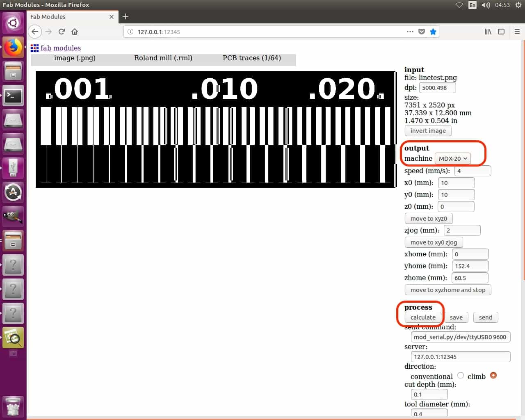Open the Firefox hamburger menu

coord(517,32)
